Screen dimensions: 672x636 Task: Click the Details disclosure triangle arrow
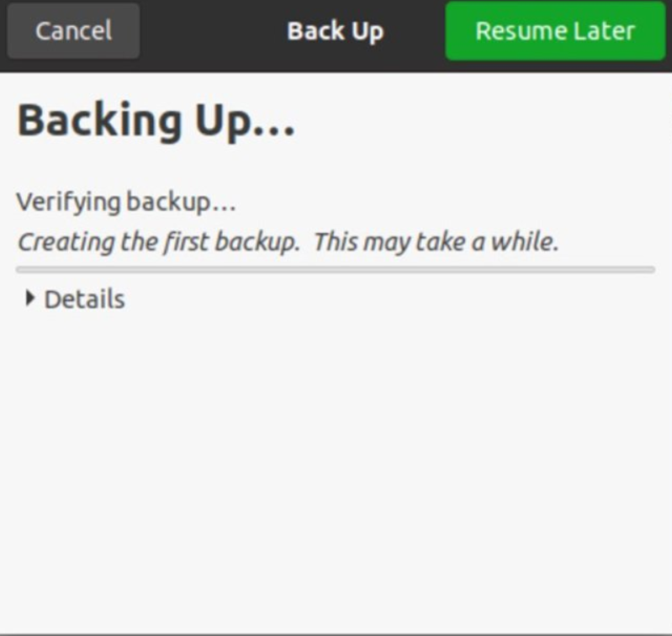click(x=30, y=299)
